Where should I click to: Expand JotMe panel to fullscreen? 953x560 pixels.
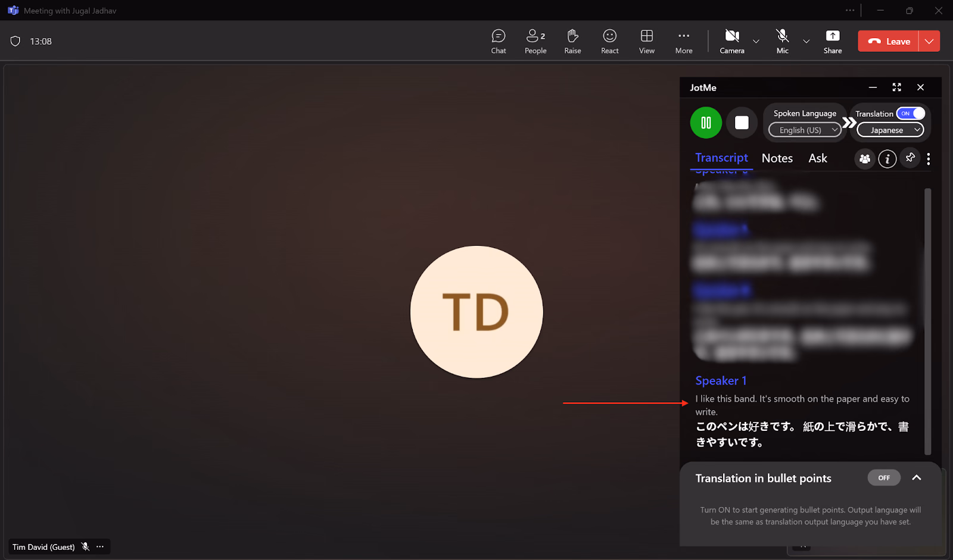(x=896, y=87)
